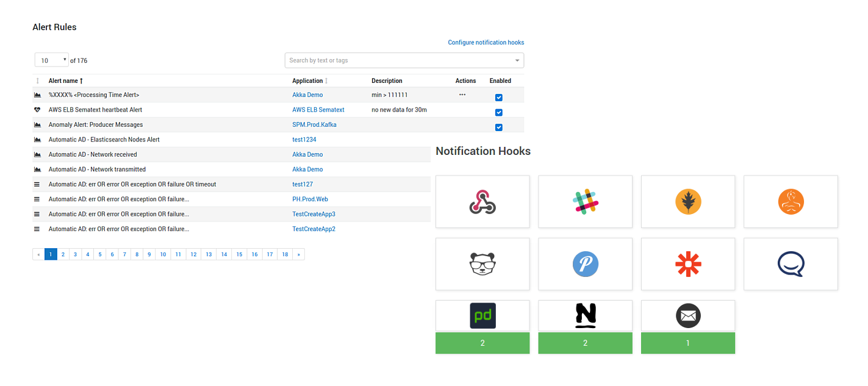
Task: Open the test1234 application link
Action: click(304, 140)
